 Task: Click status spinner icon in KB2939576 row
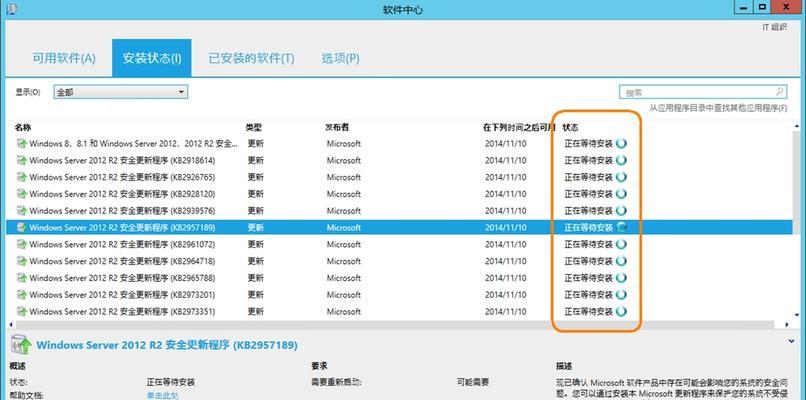(621, 211)
